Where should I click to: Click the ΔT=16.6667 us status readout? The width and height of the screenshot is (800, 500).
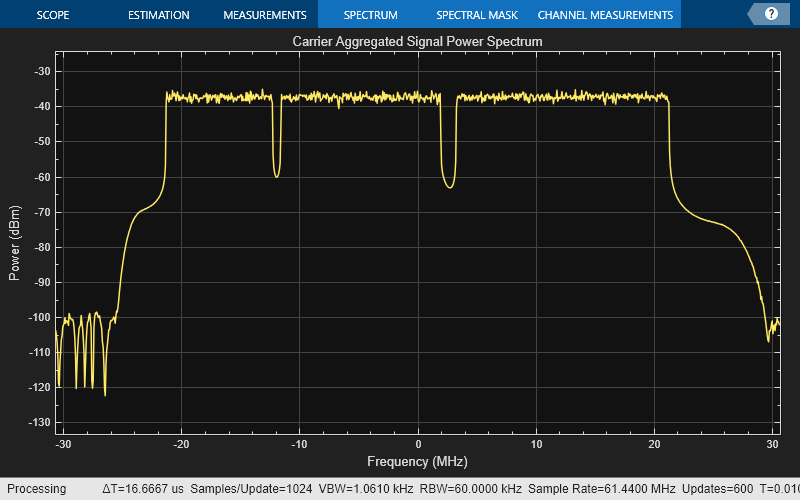pyautogui.click(x=143, y=489)
